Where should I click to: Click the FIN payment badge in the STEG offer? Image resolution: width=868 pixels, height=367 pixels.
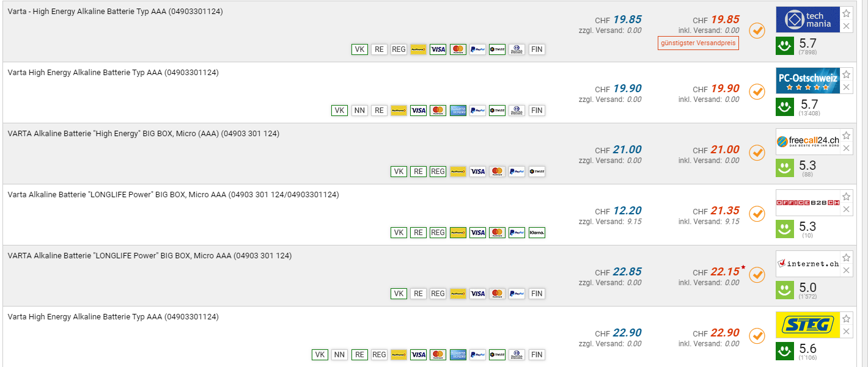pyautogui.click(x=537, y=355)
